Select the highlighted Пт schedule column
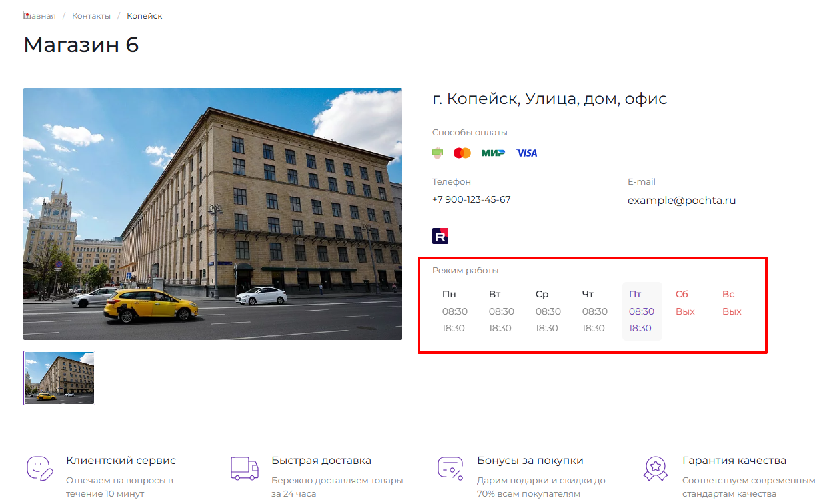Screen dimensions: 821x504 point(642,311)
